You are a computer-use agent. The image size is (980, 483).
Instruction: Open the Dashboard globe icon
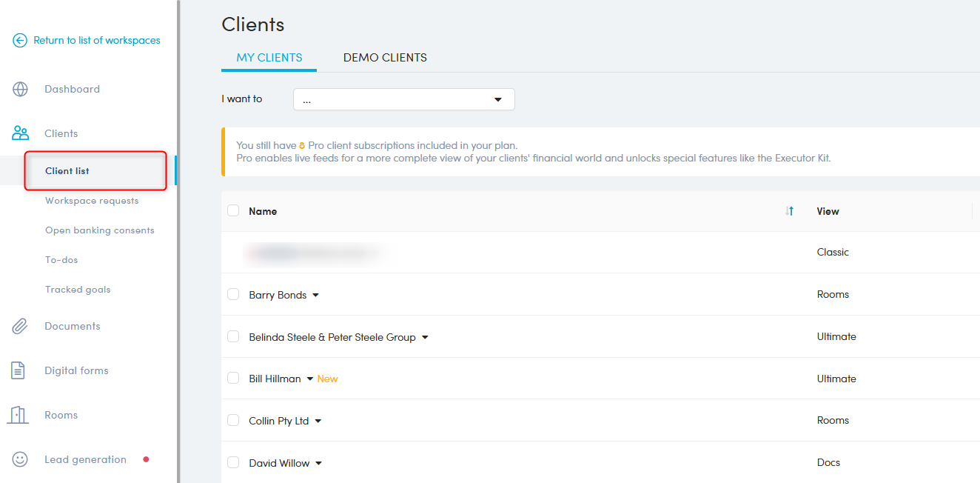tap(20, 90)
